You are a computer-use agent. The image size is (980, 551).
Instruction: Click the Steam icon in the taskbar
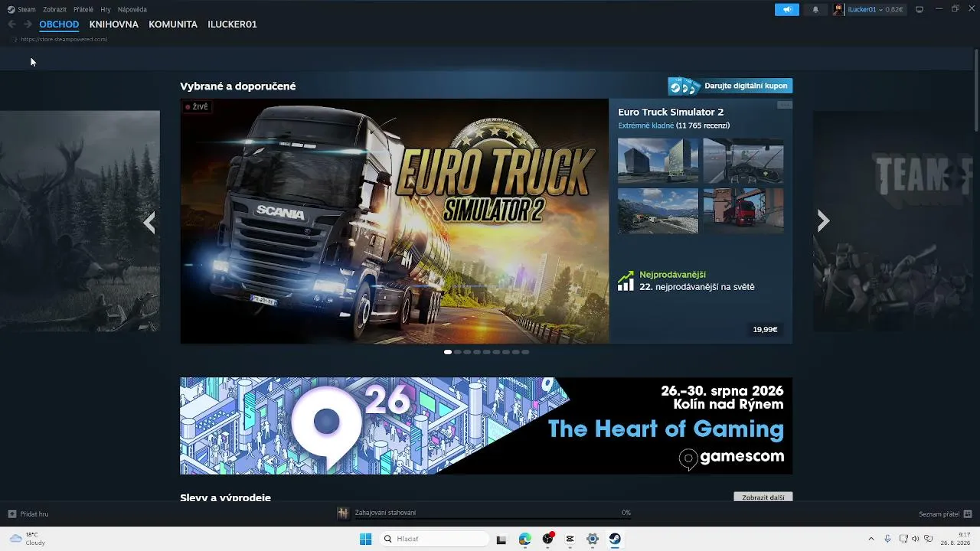click(615, 539)
